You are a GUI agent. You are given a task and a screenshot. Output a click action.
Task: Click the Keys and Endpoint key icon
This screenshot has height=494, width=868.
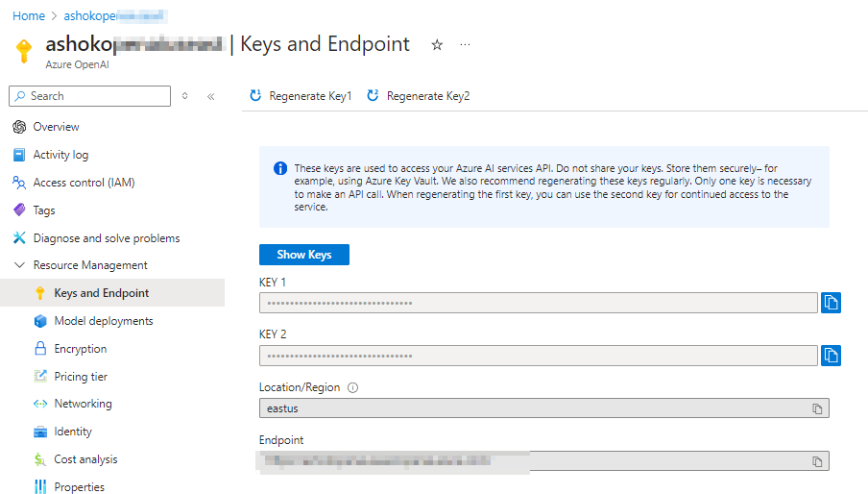coord(40,293)
